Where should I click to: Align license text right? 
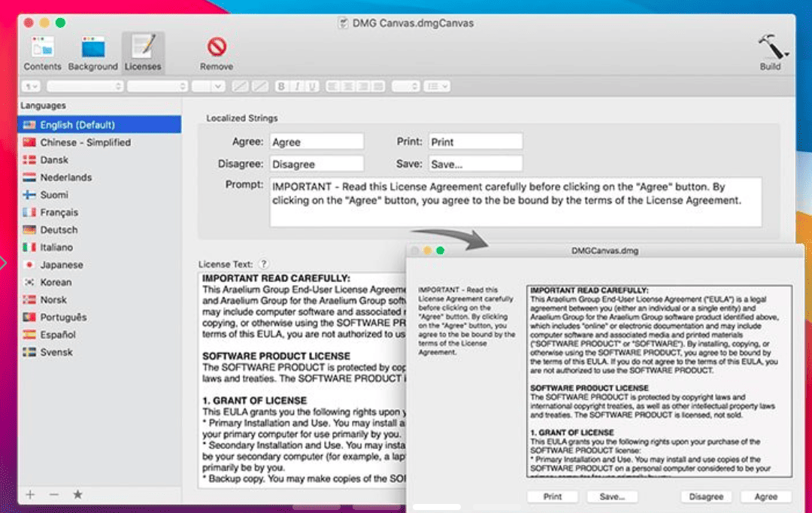364,86
